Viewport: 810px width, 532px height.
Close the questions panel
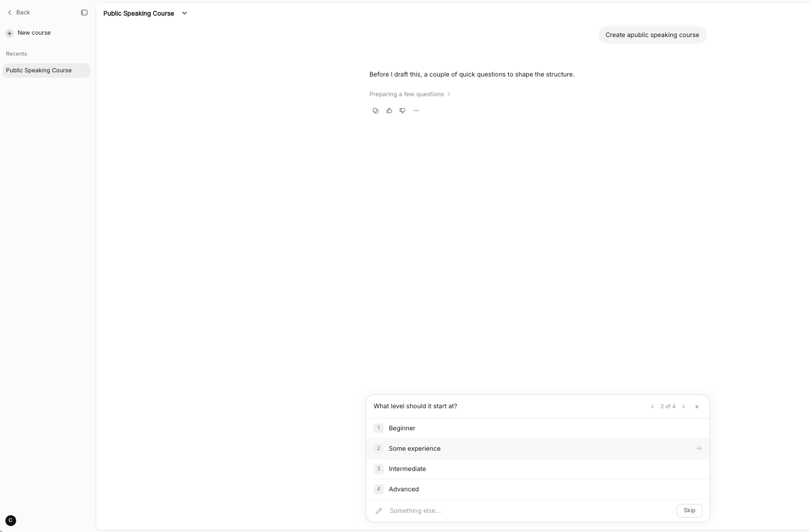[697, 406]
